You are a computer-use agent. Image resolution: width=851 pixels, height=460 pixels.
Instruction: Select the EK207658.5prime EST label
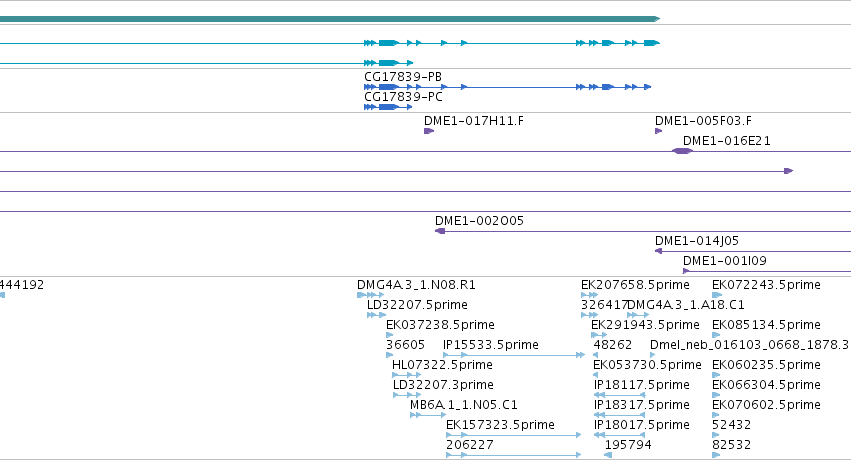(x=635, y=285)
